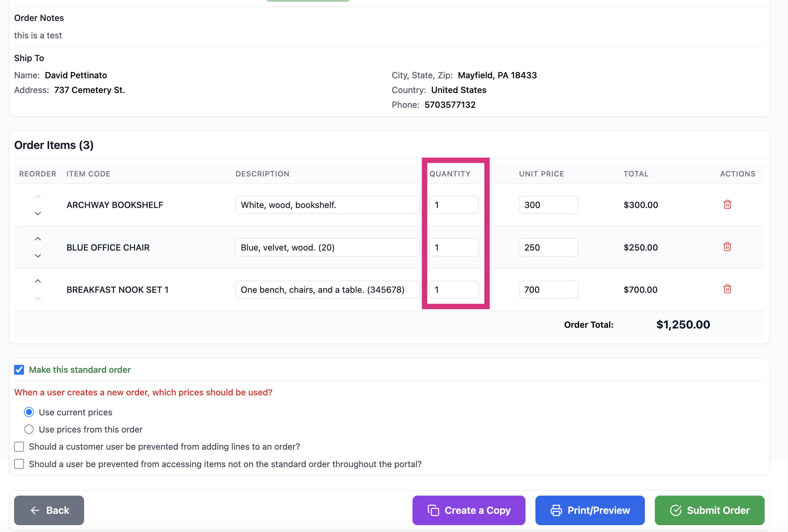Select Use prices from this order

click(x=29, y=429)
